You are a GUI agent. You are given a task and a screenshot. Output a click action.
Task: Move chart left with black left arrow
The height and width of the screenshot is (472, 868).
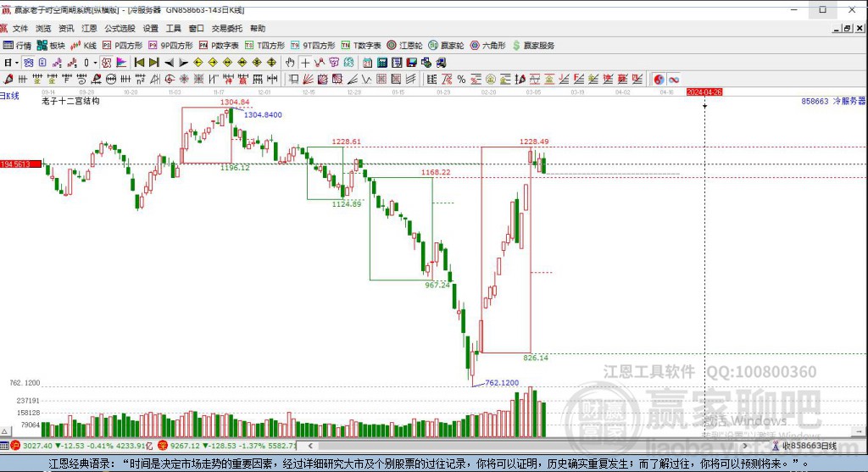[x=169, y=63]
